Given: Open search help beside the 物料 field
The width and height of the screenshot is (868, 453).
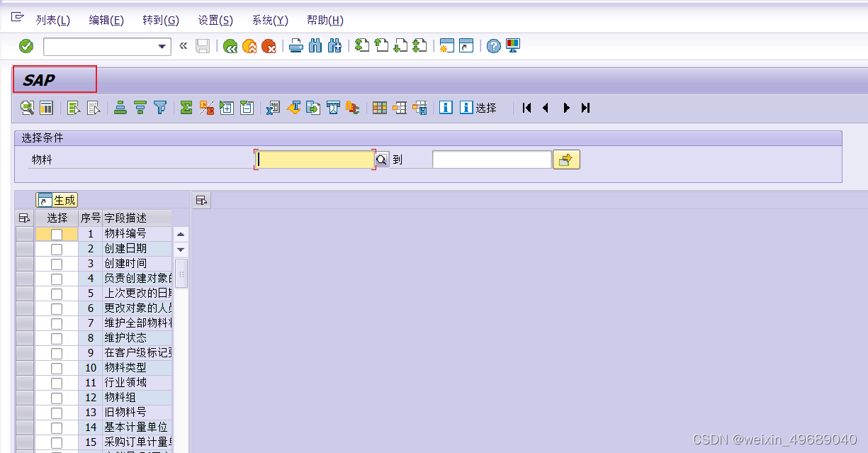Looking at the screenshot, I should 382,159.
